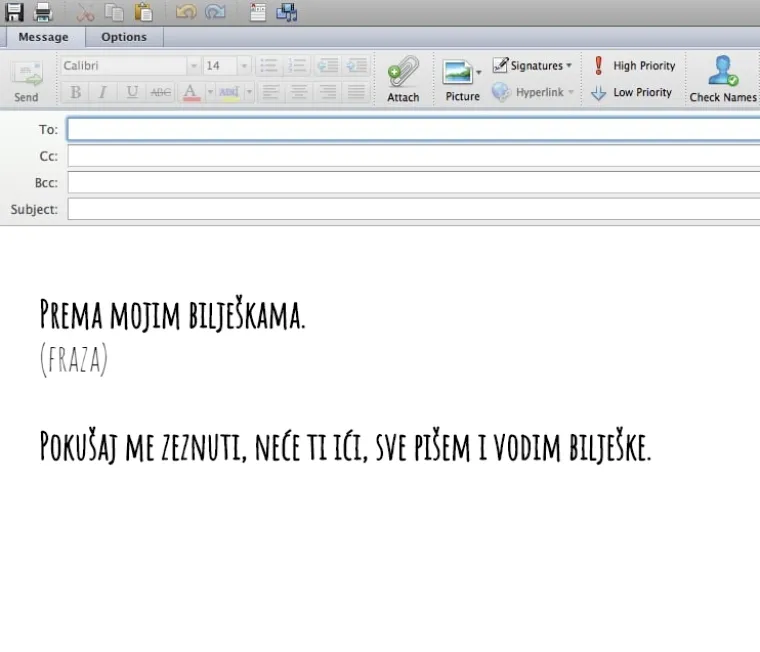Screen dimensions: 760x652
Task: Click the Print icon in the top toolbar
Action: 43,12
